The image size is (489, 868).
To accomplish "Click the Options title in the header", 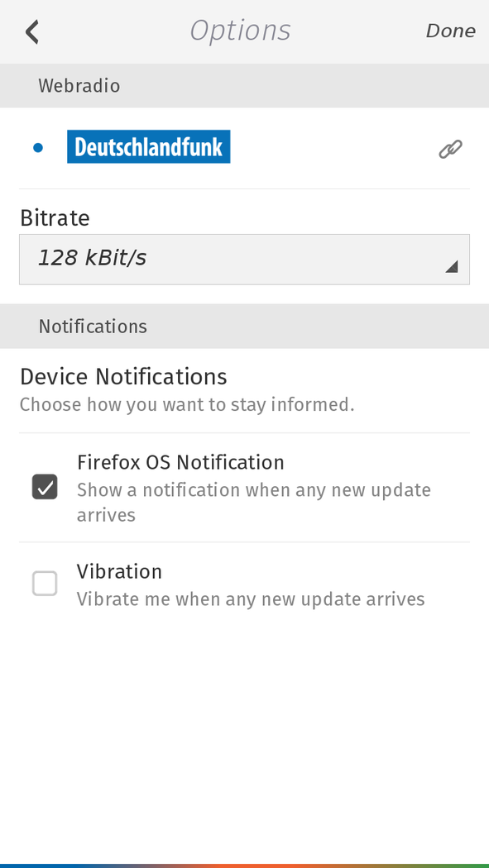I will 240,31.
